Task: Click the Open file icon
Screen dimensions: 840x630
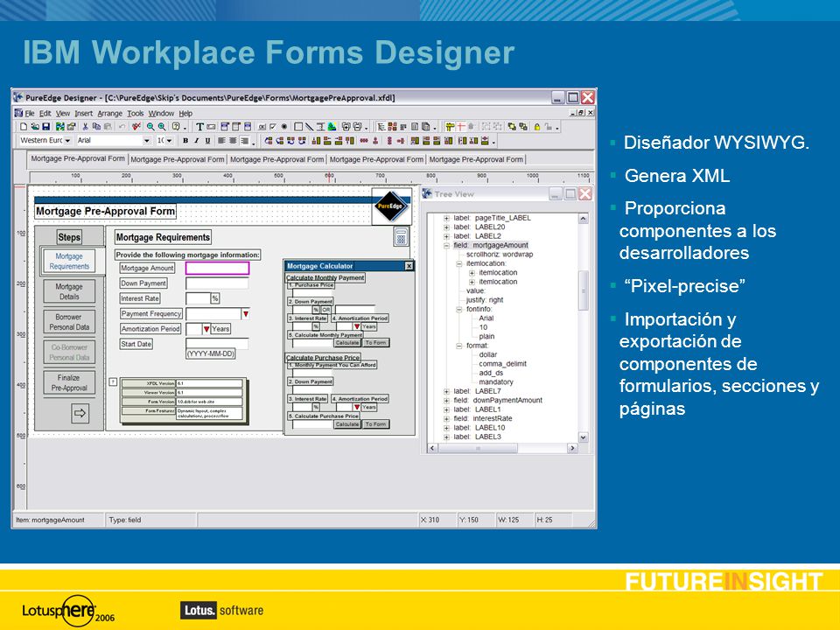Action: coord(35,126)
